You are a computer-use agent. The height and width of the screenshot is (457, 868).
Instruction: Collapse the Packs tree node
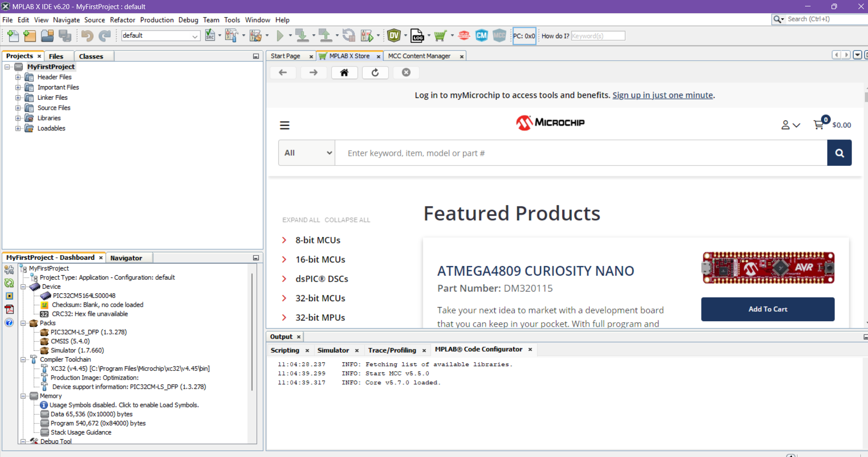tap(23, 323)
